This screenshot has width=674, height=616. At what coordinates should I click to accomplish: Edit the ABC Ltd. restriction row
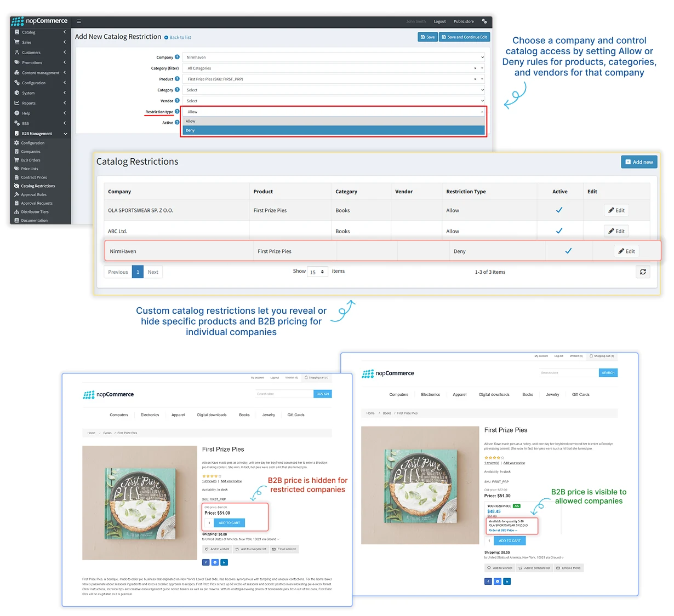tap(616, 231)
